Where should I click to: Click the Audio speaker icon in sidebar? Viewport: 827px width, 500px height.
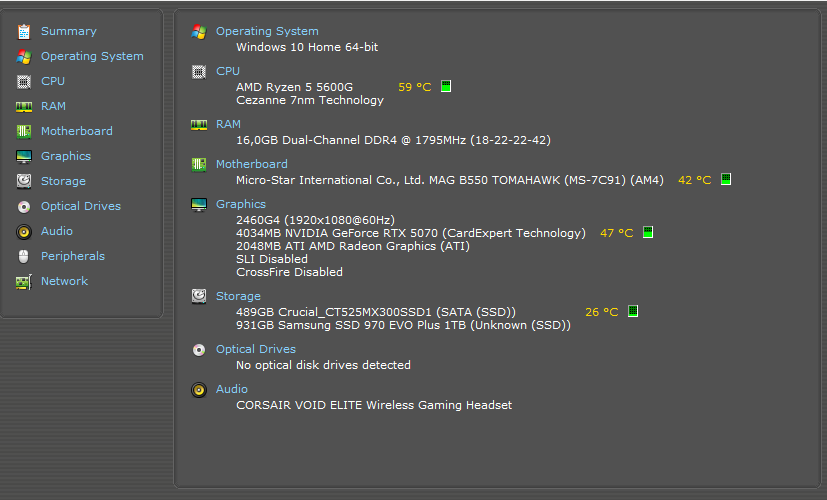click(24, 232)
